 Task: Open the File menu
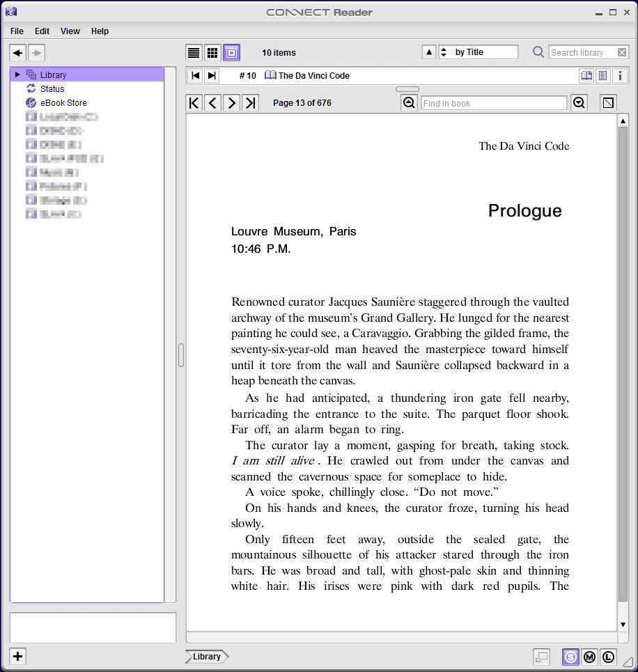[17, 31]
